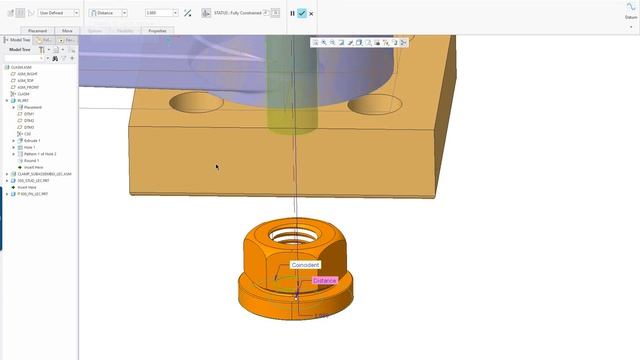This screenshot has width=640, height=360.
Task: Click the binoculars search icon in Model Tree
Action: pos(55,59)
